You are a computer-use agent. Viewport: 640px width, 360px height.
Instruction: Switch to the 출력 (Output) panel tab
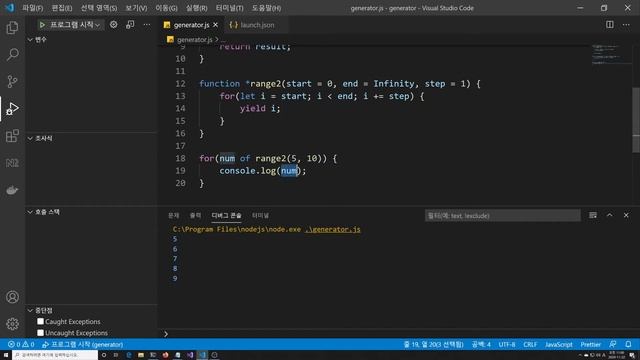[195, 216]
